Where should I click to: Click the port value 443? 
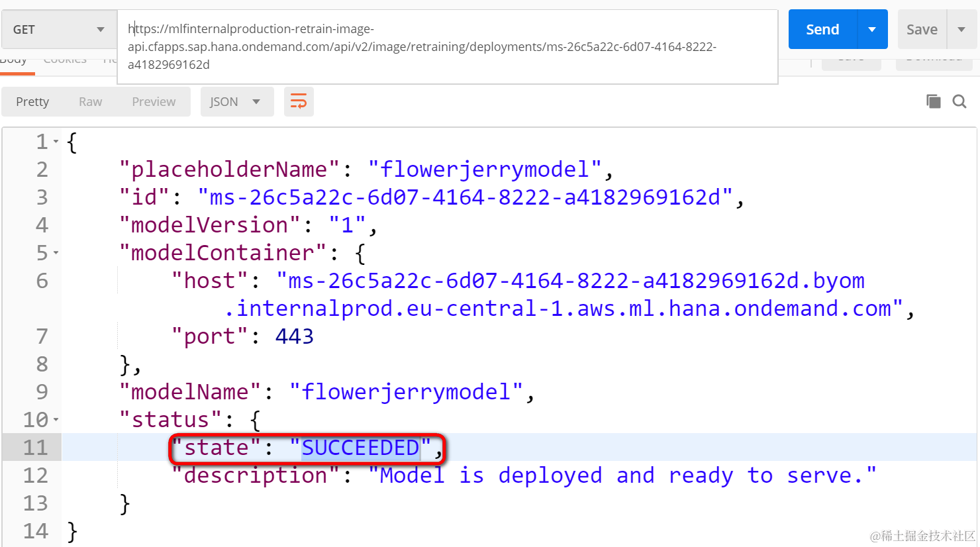click(295, 336)
